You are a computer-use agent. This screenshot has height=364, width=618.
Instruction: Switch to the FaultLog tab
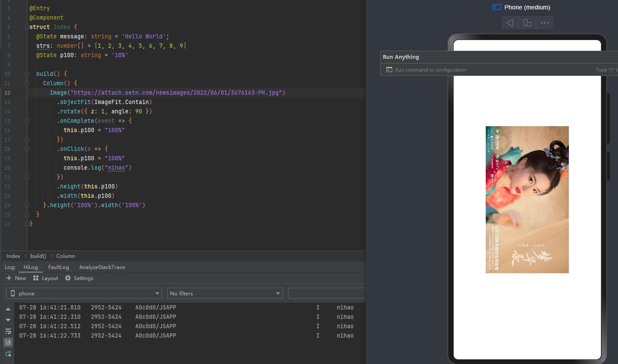[58, 267]
